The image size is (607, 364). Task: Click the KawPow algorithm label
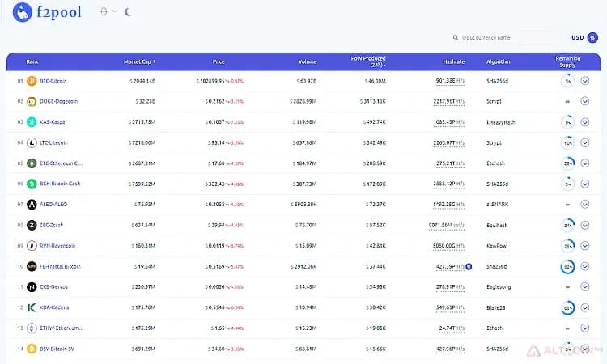click(496, 246)
